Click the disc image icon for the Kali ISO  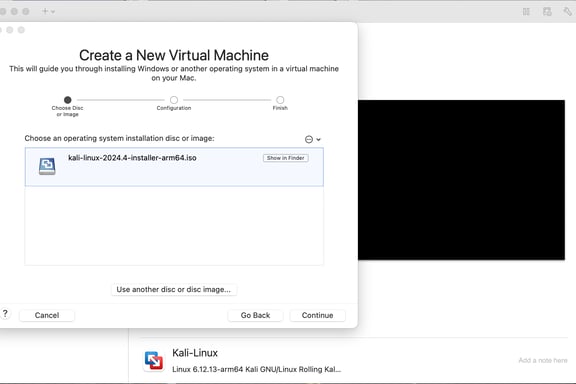[47, 166]
